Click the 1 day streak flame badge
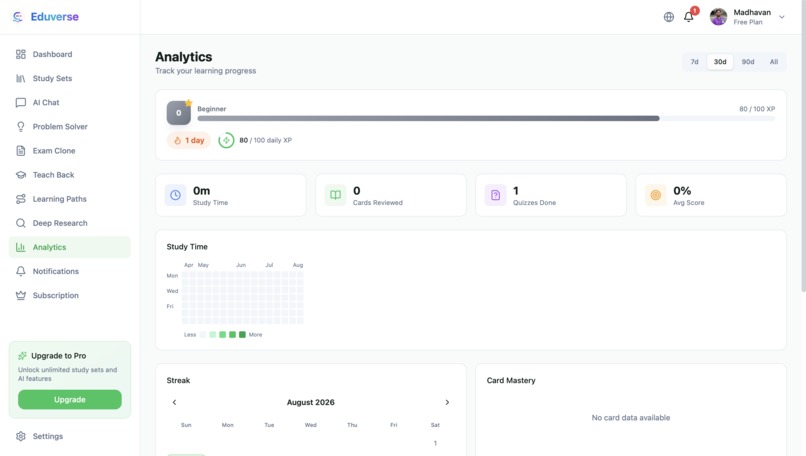This screenshot has height=456, width=806. [189, 140]
